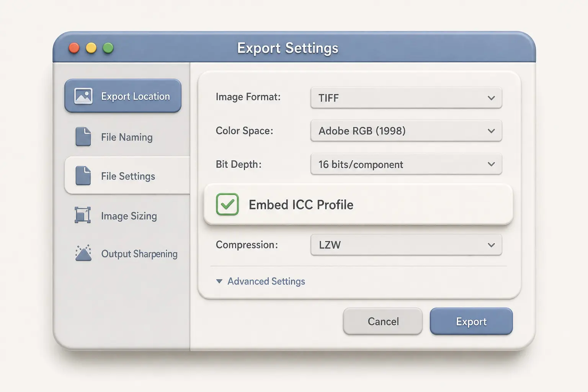Click the Image Sizing crop-frame icon

pos(83,215)
